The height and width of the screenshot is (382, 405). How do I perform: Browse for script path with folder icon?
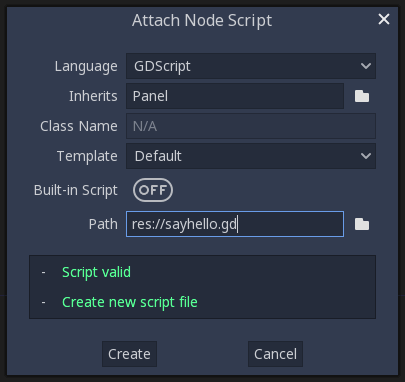(x=362, y=224)
